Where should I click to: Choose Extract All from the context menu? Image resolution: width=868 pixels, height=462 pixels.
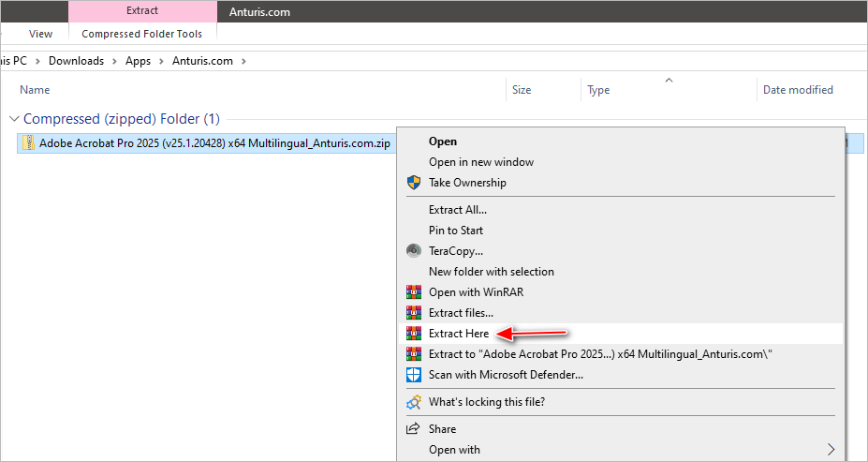point(457,210)
